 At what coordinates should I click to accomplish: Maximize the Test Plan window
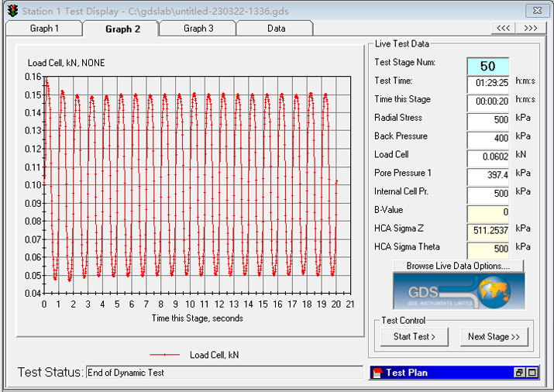(532, 373)
